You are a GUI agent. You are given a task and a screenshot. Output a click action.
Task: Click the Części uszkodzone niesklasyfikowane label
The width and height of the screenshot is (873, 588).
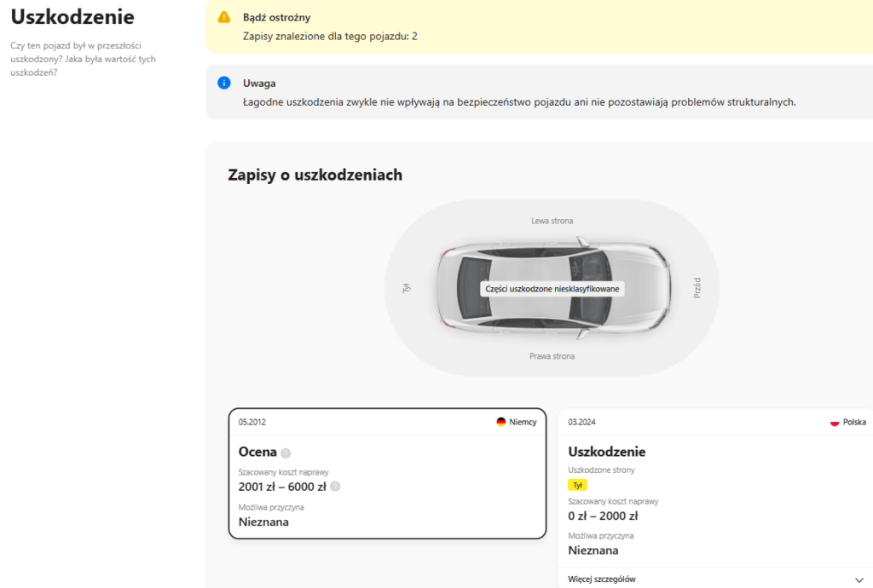pos(552,289)
